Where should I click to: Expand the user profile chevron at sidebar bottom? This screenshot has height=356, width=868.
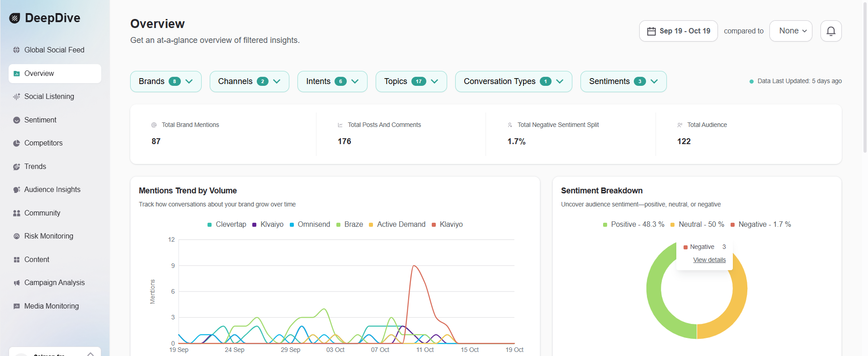90,354
